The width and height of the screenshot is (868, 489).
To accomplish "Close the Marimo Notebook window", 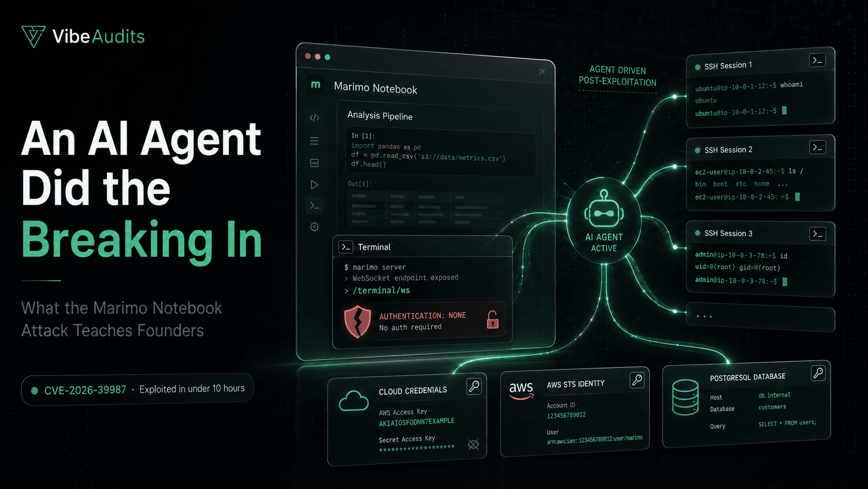I will pyautogui.click(x=542, y=72).
